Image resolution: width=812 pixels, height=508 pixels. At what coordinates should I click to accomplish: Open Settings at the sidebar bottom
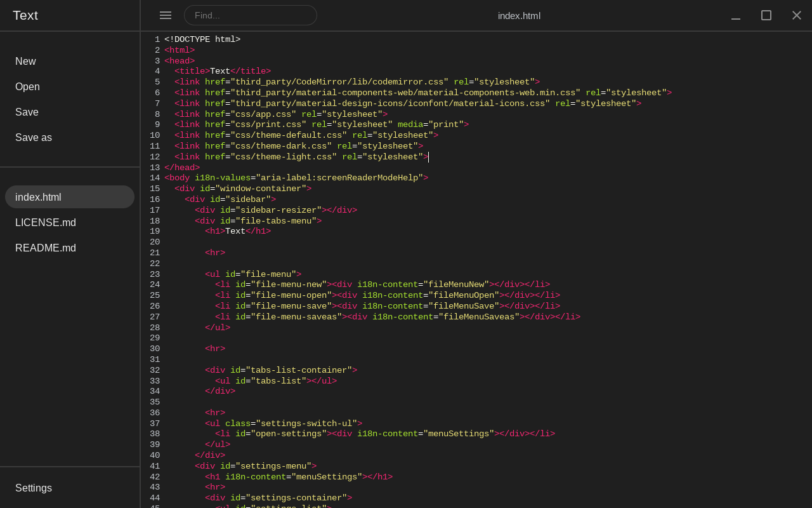[34, 488]
